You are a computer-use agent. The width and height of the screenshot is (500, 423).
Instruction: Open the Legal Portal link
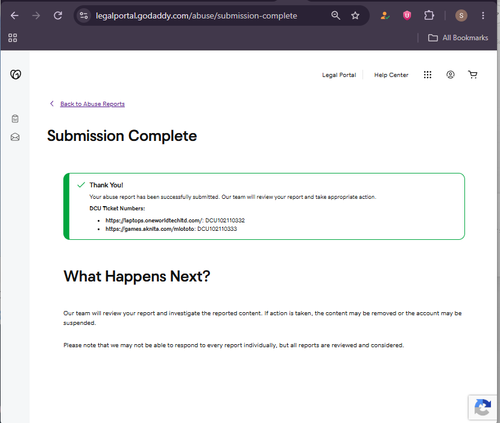(x=339, y=75)
